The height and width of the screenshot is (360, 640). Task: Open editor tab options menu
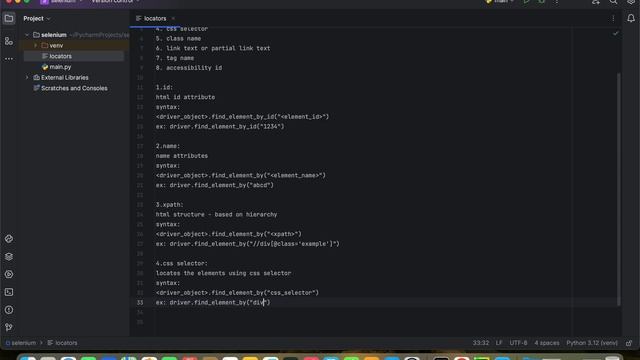click(x=613, y=18)
